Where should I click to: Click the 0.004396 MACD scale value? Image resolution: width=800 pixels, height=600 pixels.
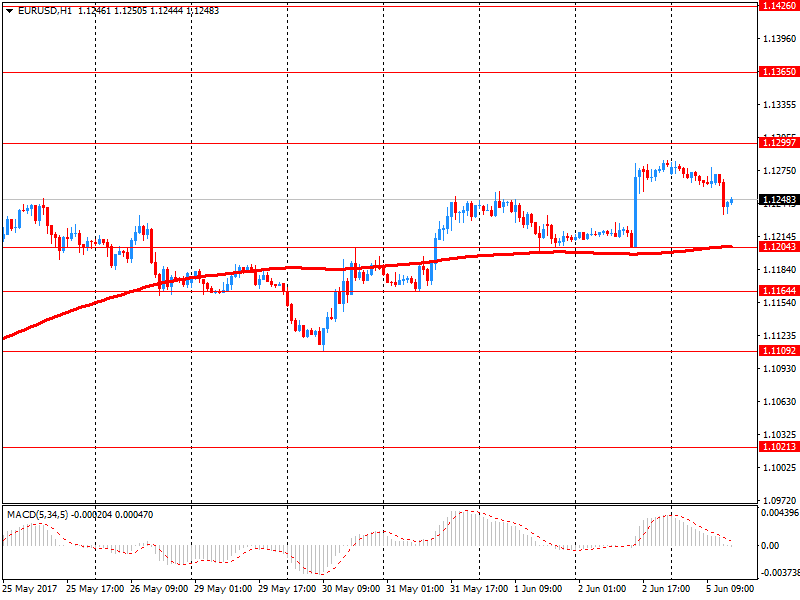[x=780, y=513]
